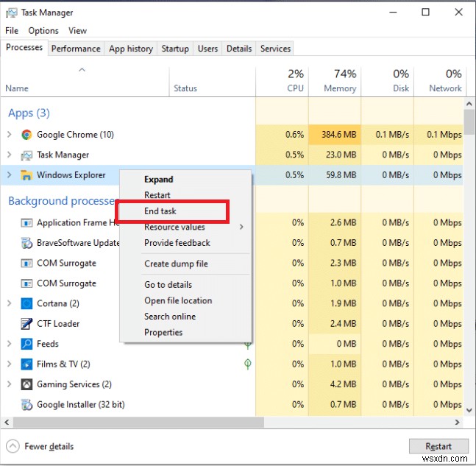Expand the Films & TV process group

[x=9, y=364]
